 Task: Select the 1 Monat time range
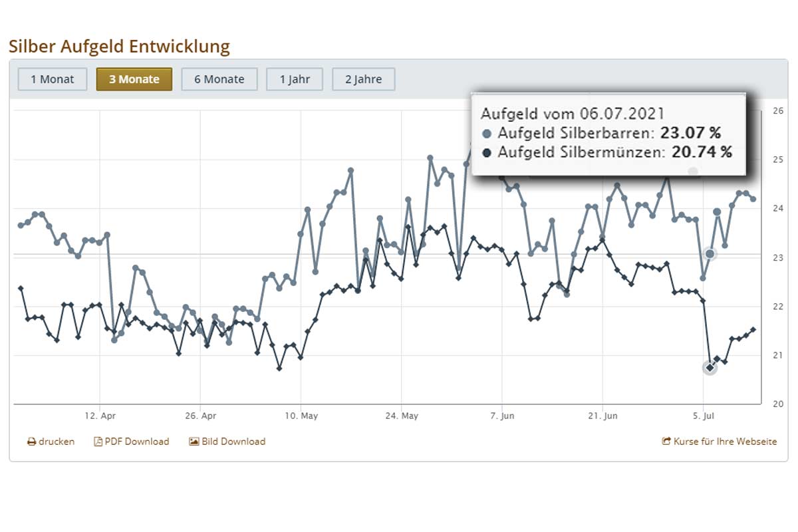click(x=52, y=79)
